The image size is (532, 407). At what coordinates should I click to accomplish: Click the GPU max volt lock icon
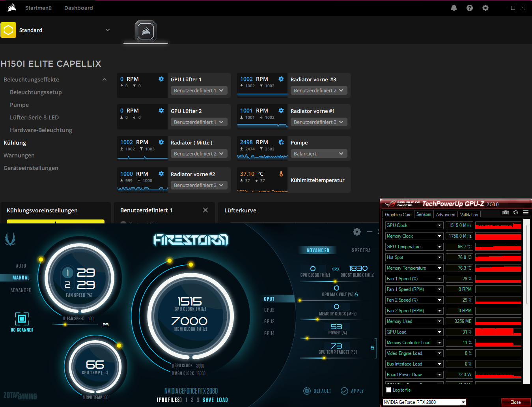pos(357,294)
